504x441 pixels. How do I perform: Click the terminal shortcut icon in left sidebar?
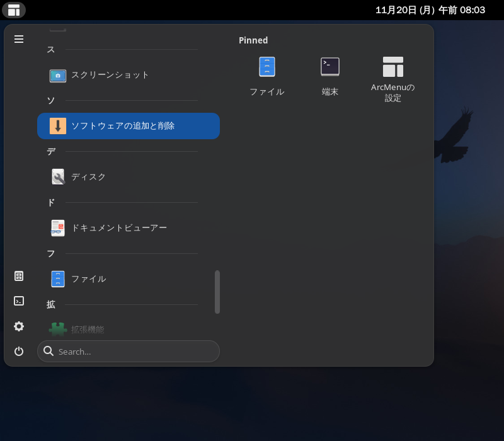(x=19, y=301)
